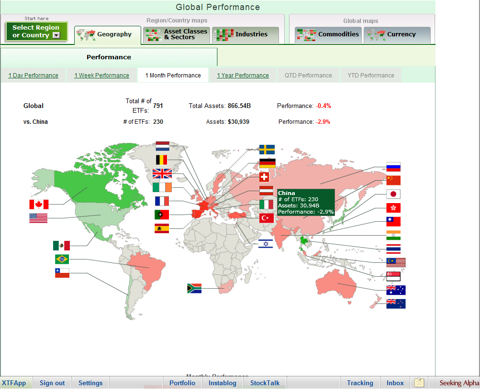Click the Switzerland flag icon
This screenshot has height=389, width=480.
(x=264, y=177)
